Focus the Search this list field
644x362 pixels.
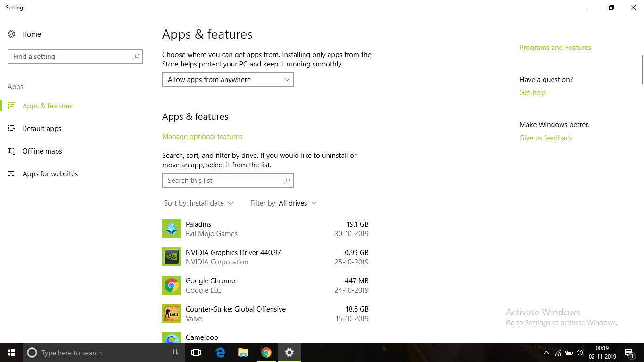[228, 181]
